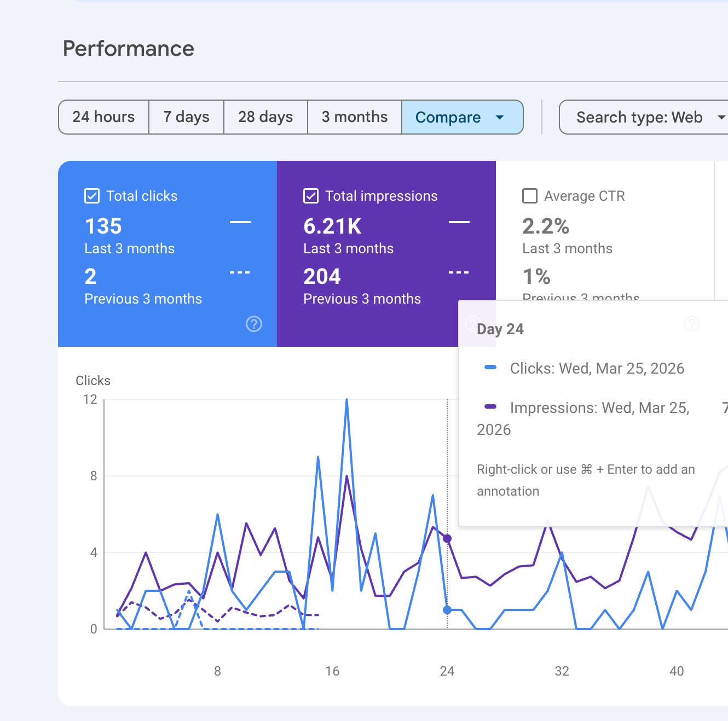Click previous period impressions value 204
Image resolution: width=728 pixels, height=721 pixels.
point(322,277)
